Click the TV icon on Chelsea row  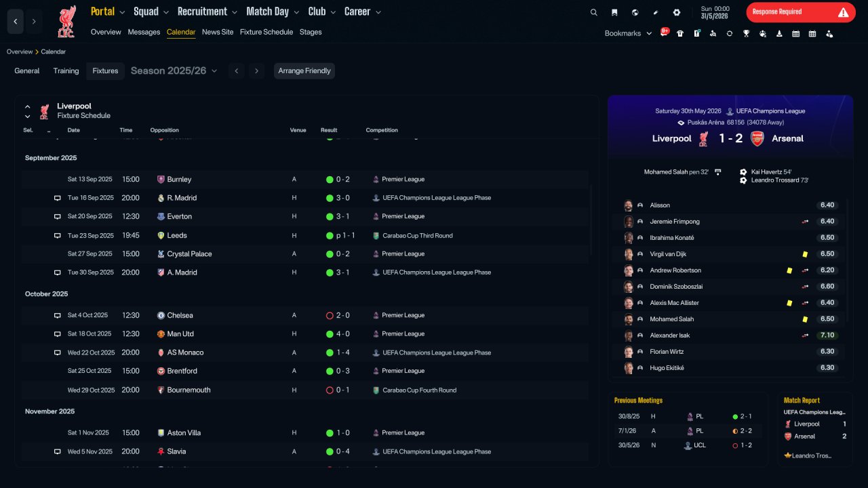pos(58,315)
